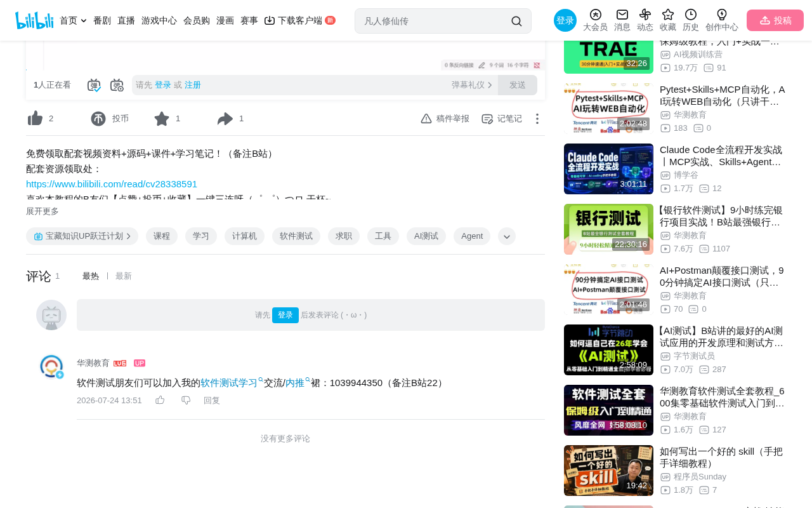Go to 番剧 in top navigation
The width and height of the screenshot is (812, 508).
[x=102, y=20]
